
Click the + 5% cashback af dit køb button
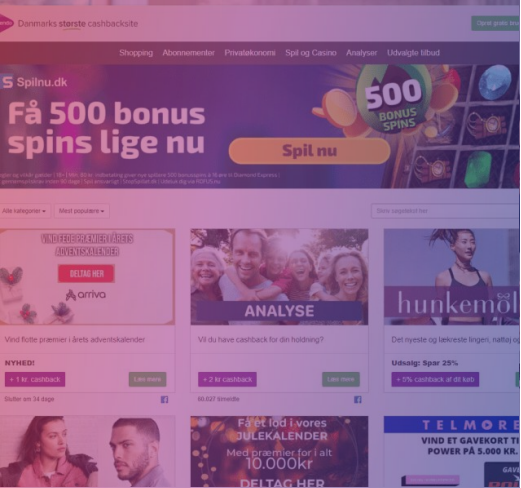tap(435, 379)
